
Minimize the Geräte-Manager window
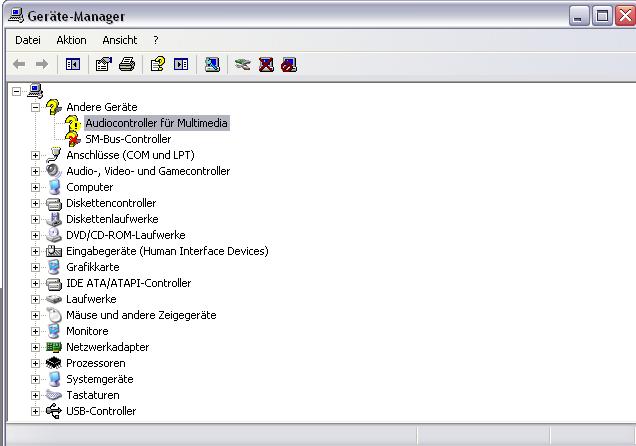tap(579, 16)
